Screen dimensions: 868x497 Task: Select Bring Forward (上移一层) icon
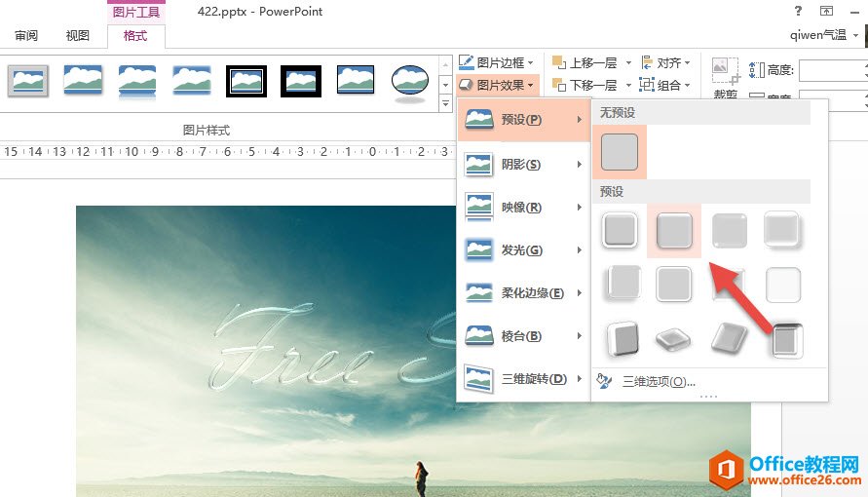click(x=559, y=62)
